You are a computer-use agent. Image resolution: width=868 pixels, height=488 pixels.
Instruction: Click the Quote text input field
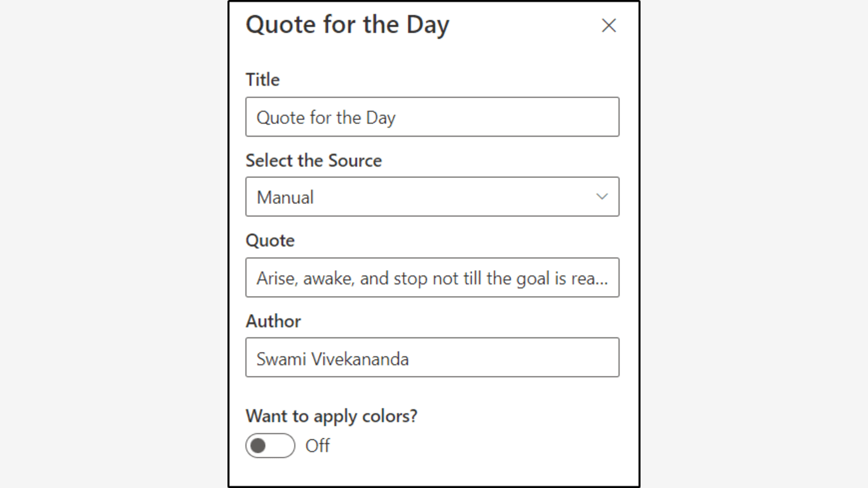tap(432, 278)
